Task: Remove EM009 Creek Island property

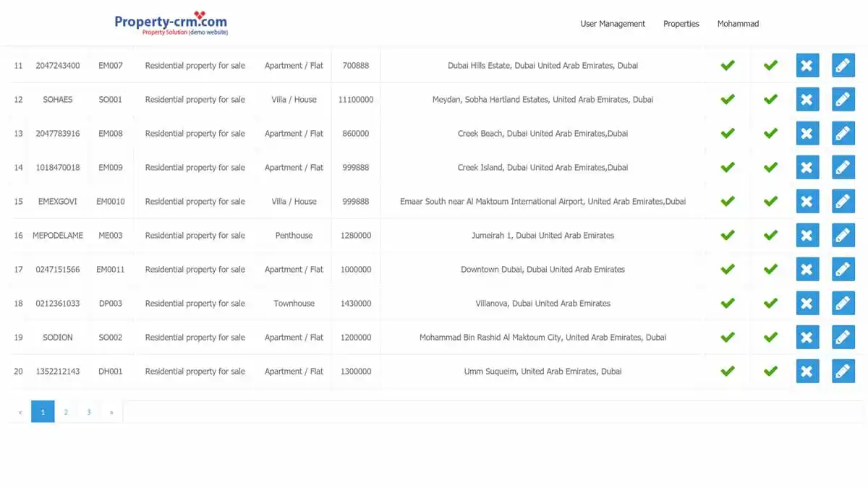Action: [x=807, y=168]
